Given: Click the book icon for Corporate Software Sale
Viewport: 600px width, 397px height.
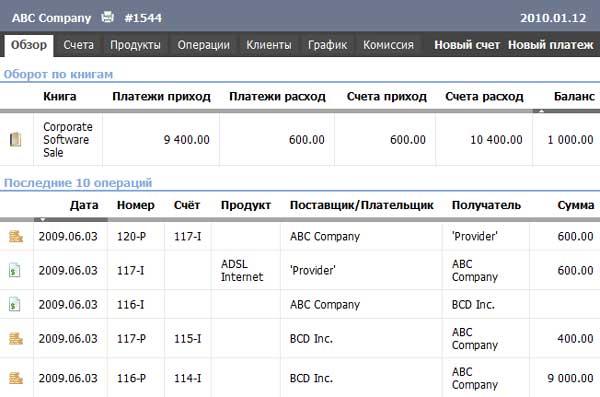Looking at the screenshot, I should (15, 139).
